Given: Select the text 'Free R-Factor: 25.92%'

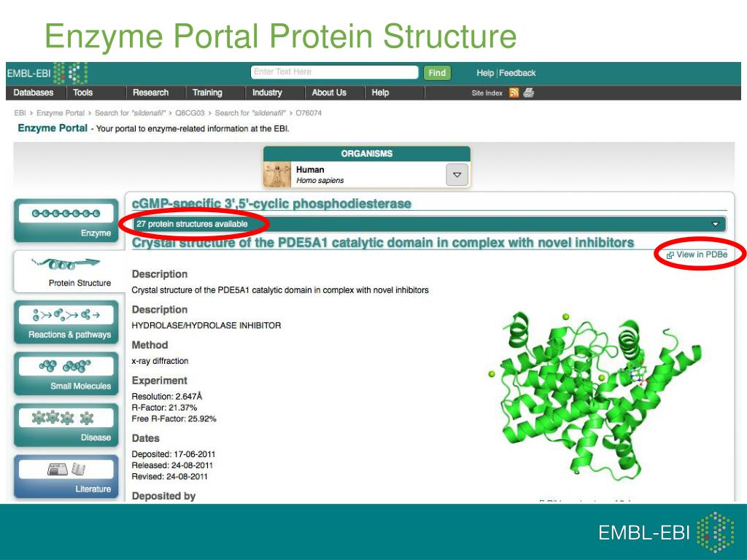Looking at the screenshot, I should pos(174,419).
